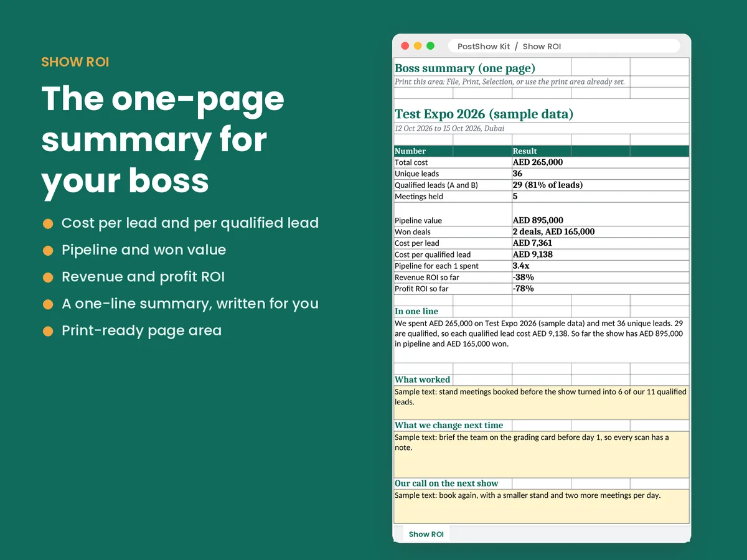747x560 pixels.
Task: Select the '-38%' revenue ROI value
Action: 600,277
